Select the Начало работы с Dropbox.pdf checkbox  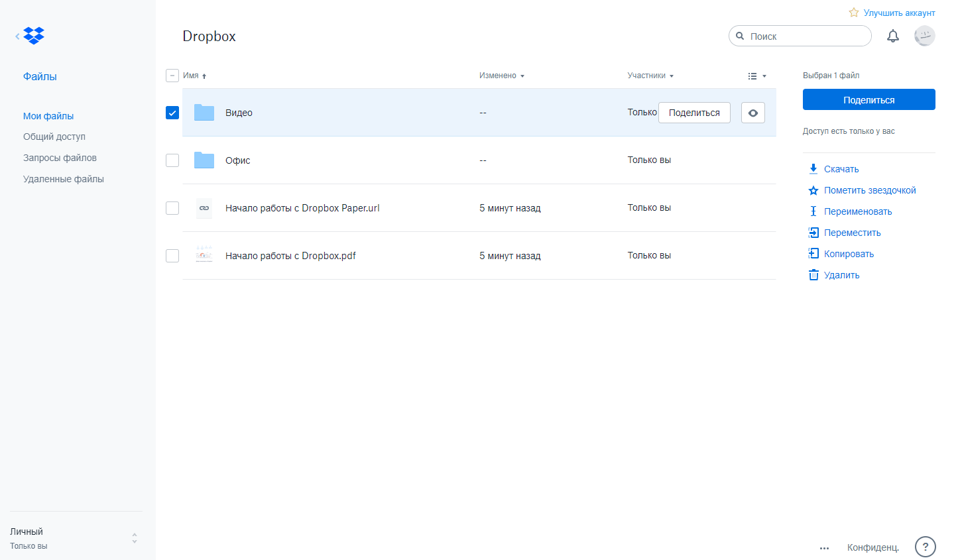click(x=172, y=255)
